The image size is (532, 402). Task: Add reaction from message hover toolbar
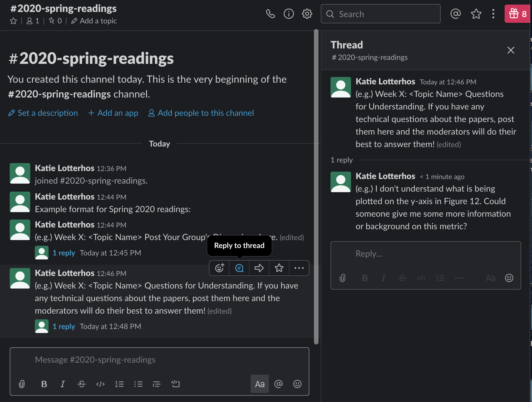(x=219, y=268)
